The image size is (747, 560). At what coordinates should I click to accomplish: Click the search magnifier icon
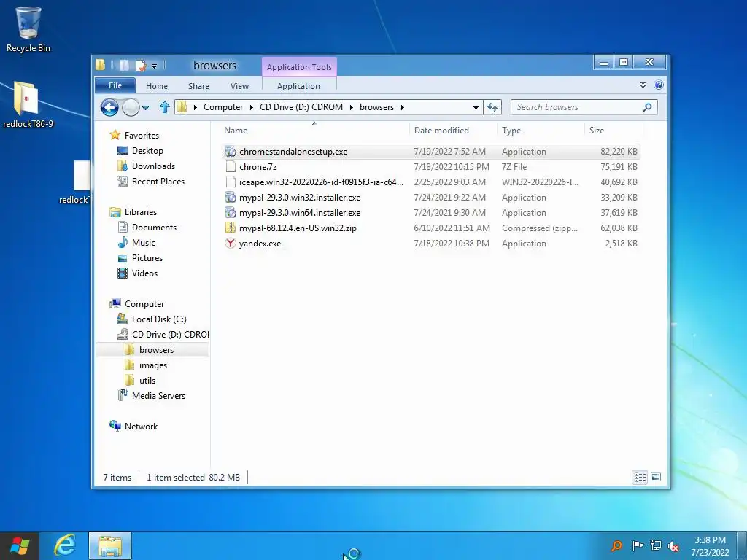pos(647,107)
